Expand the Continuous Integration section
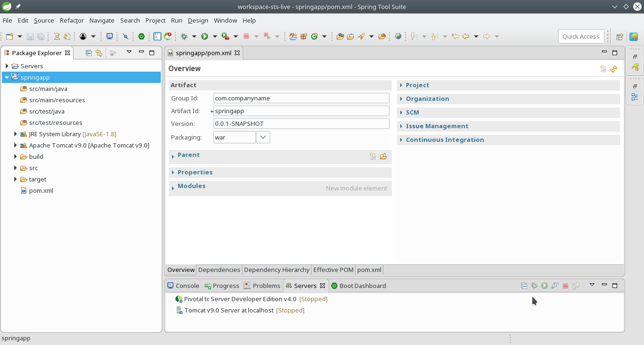Screen dimensions: 644x345 tap(401, 140)
